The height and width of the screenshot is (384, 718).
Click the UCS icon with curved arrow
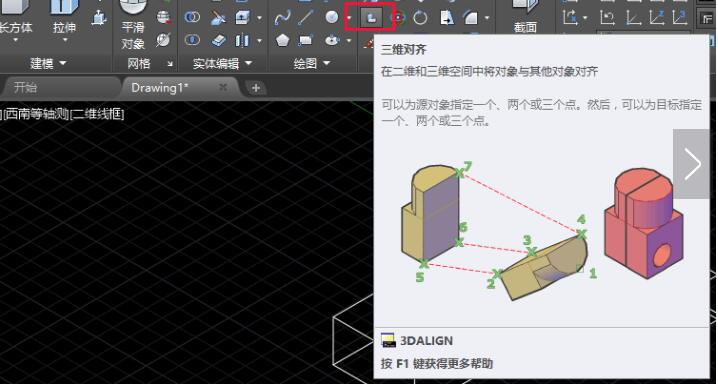(x=607, y=18)
